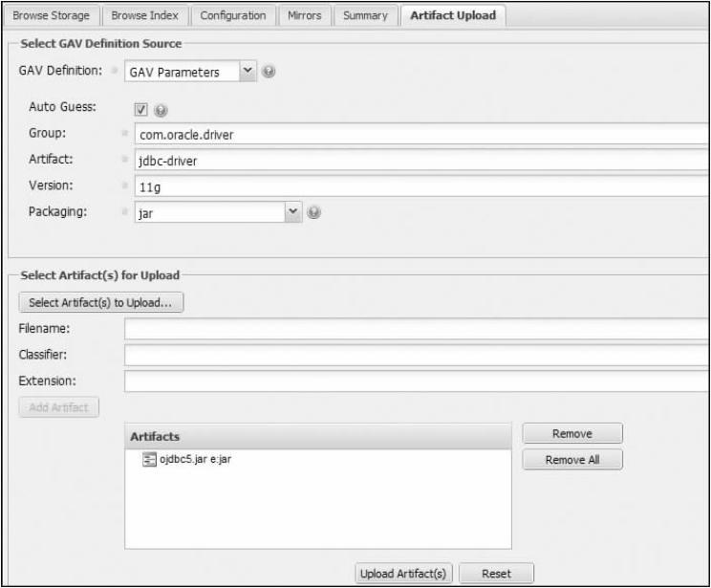This screenshot has width=711, height=588.
Task: Click the Remove All button
Action: 571,460
